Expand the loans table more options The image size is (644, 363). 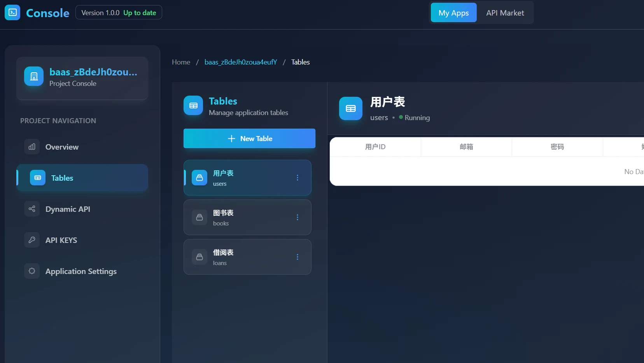(x=297, y=257)
